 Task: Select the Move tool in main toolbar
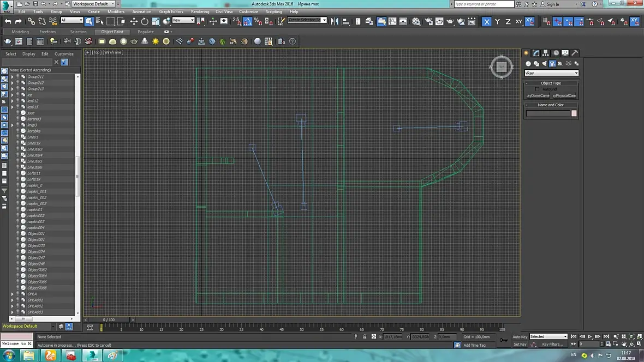pos(134,21)
